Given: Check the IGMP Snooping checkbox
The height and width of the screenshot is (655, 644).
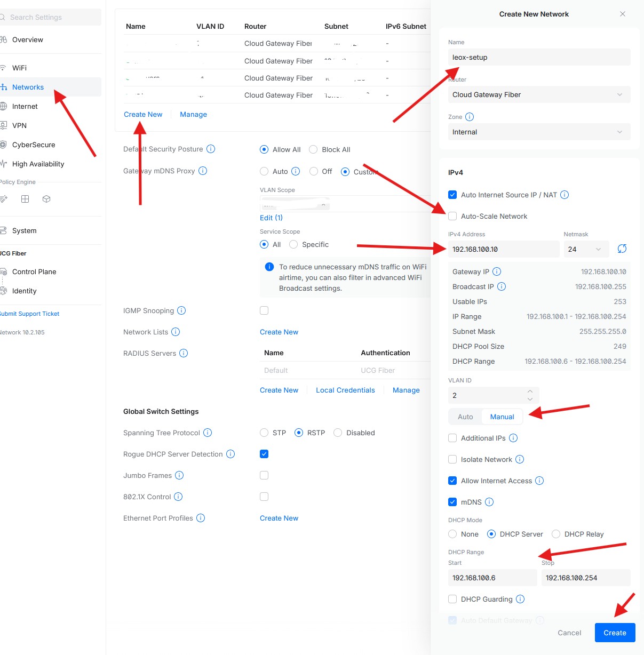Looking at the screenshot, I should pyautogui.click(x=264, y=310).
